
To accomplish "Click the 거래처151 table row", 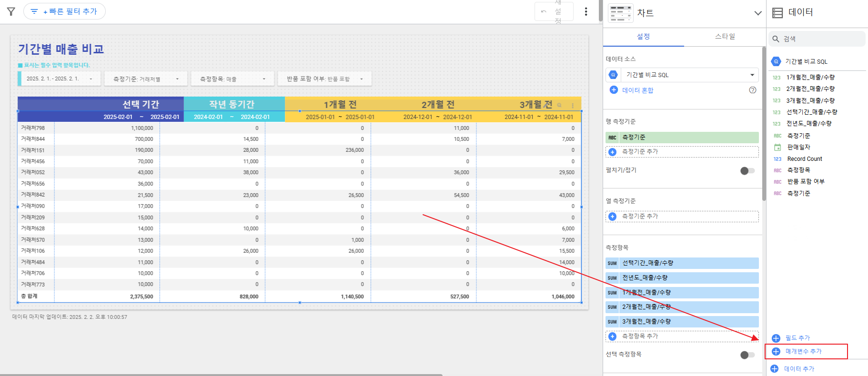I will 299,150.
